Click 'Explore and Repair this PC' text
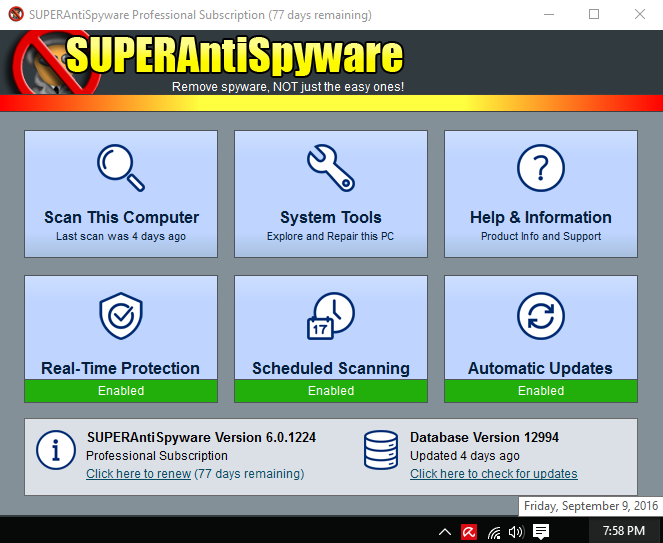The width and height of the screenshot is (663, 543). [x=330, y=236]
